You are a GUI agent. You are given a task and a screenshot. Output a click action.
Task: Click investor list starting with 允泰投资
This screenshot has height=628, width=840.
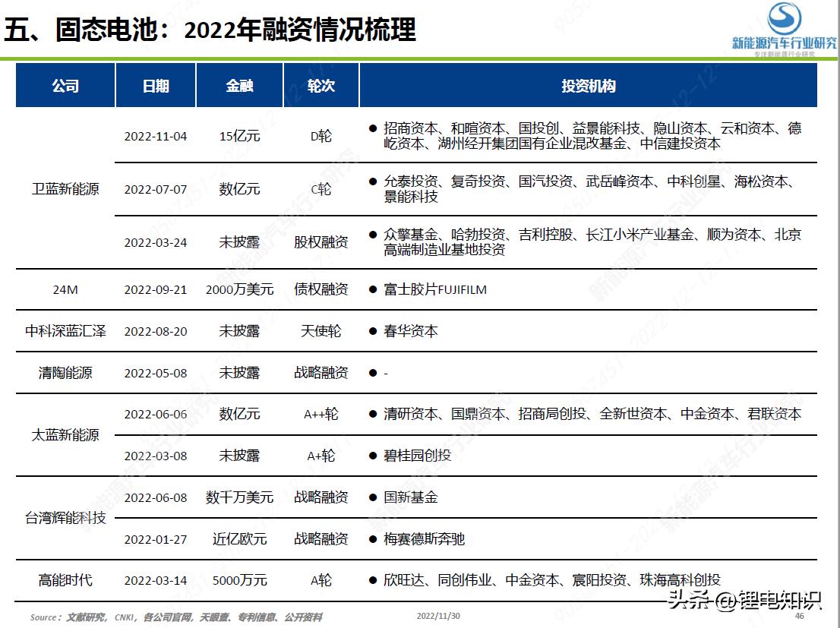point(588,189)
